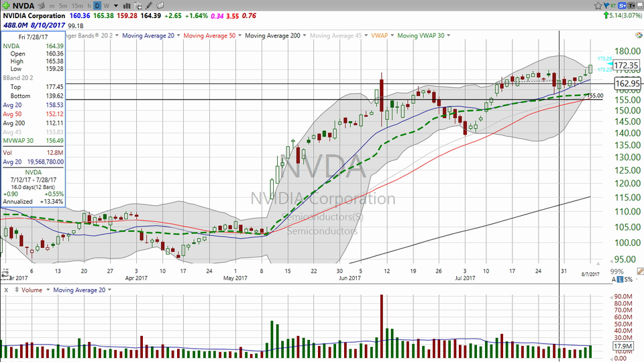
Task: Click the refresh arrows icon at chart bottom-left
Action: tap(5, 274)
